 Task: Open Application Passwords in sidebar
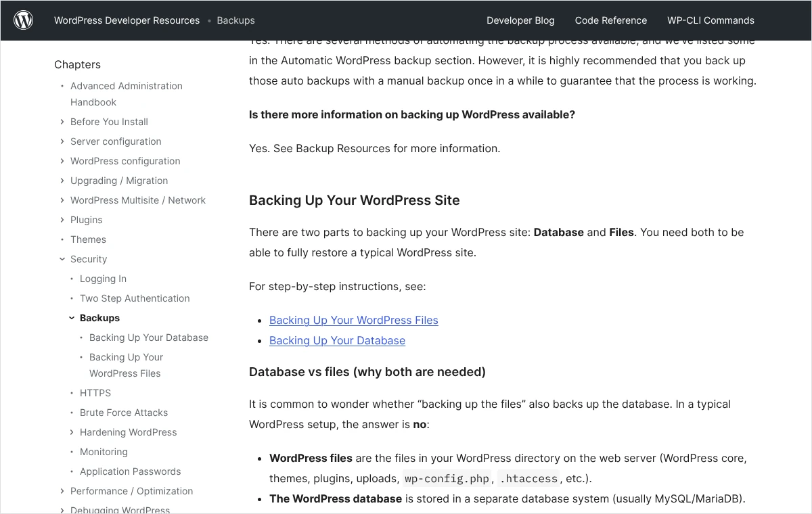(x=131, y=471)
